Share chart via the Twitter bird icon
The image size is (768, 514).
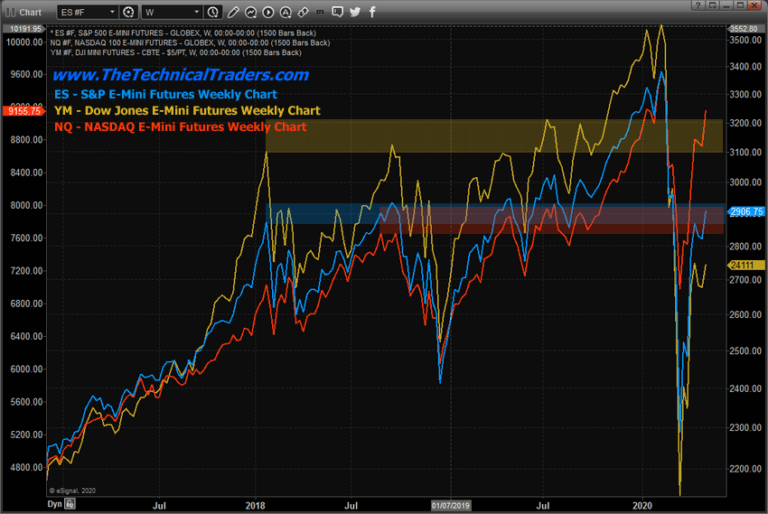tap(355, 12)
